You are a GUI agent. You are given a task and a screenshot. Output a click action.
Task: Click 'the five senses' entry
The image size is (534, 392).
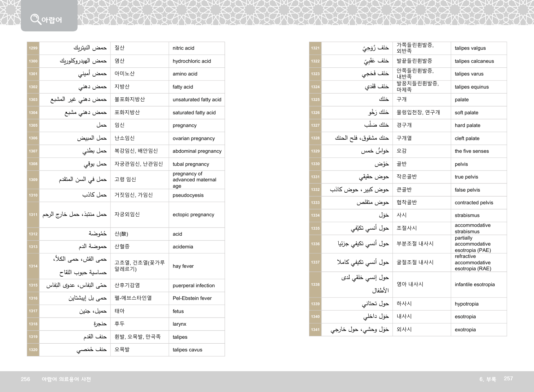tap(471, 151)
